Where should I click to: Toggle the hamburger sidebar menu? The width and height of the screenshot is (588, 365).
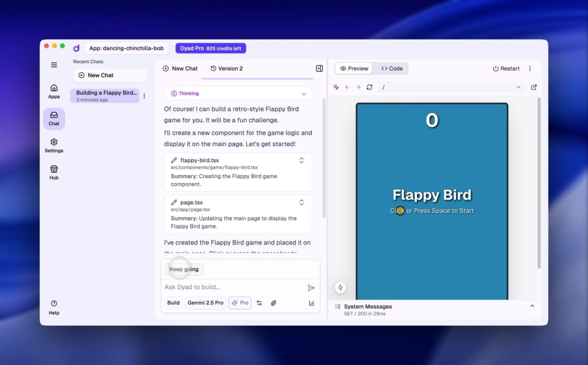point(54,65)
